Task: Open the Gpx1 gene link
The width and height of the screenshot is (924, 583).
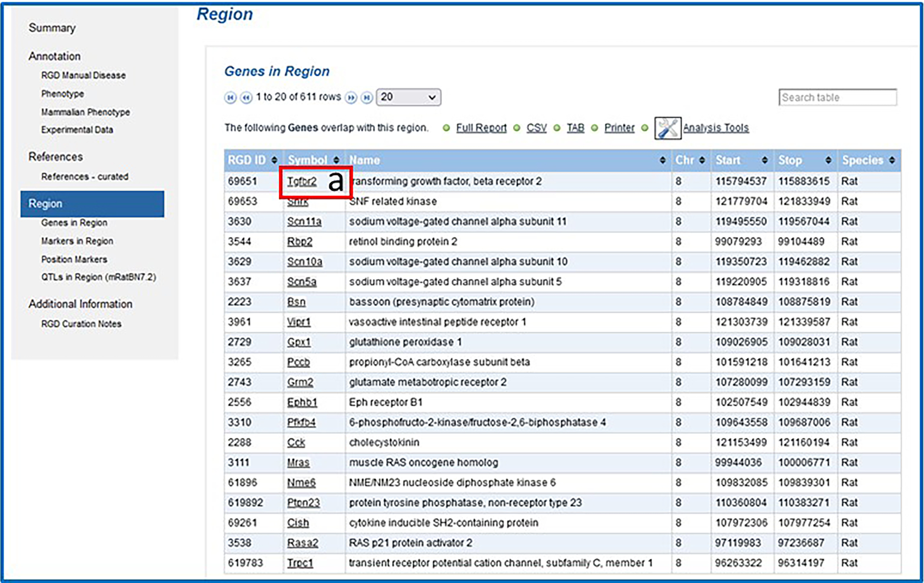Action: click(x=299, y=342)
